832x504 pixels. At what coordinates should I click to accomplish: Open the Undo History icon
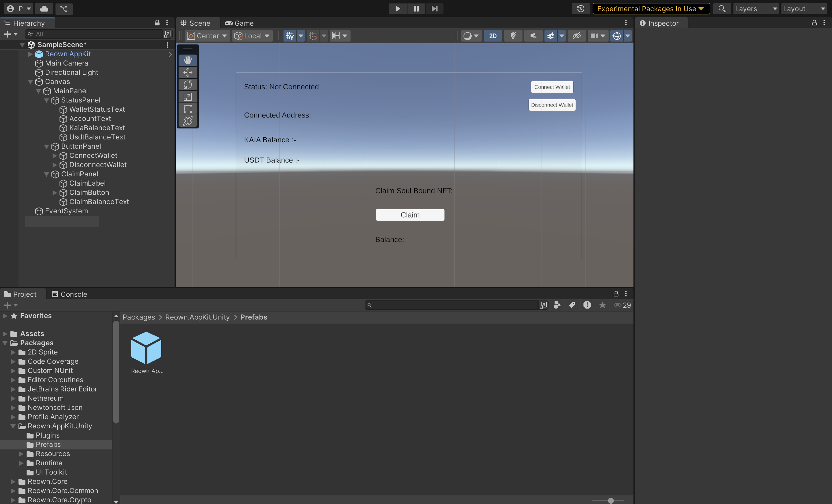click(581, 9)
